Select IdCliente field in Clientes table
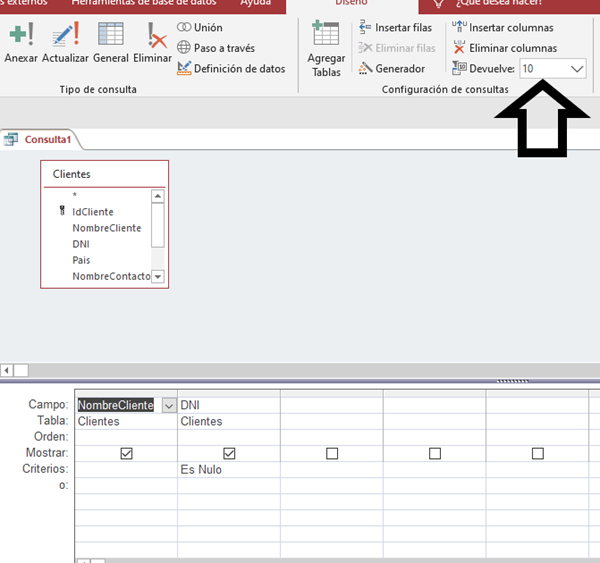This screenshot has height=563, width=600. point(93,212)
